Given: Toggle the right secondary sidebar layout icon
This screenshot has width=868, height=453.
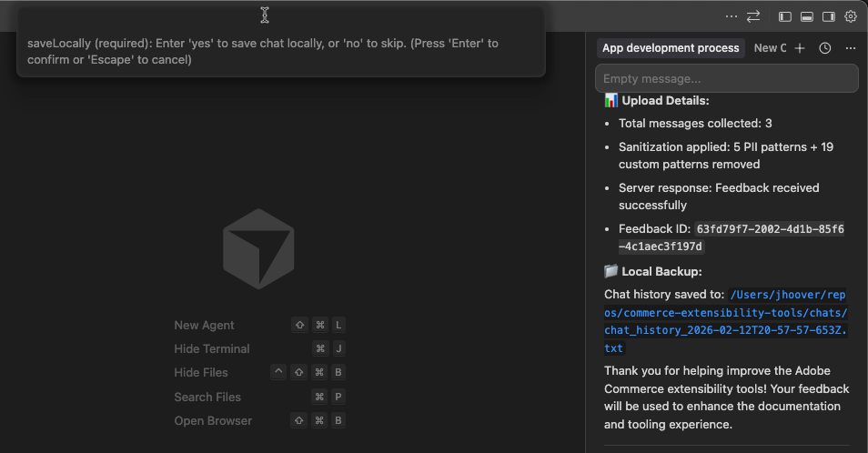Looking at the screenshot, I should click(828, 16).
